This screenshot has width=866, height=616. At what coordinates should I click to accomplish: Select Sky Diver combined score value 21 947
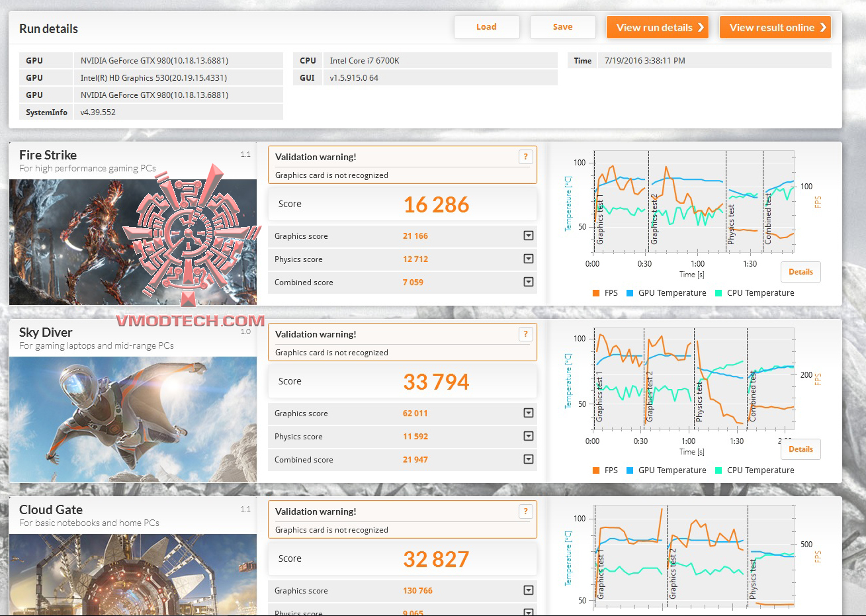415,460
